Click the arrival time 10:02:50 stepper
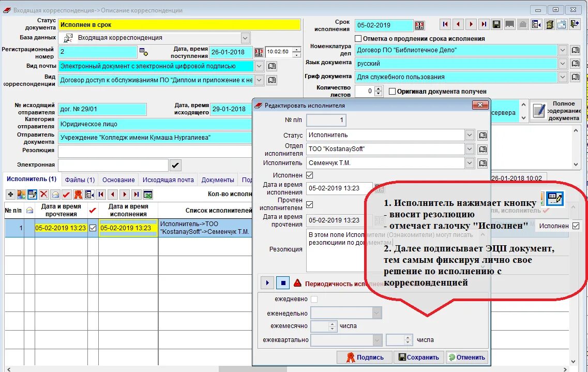 297,52
